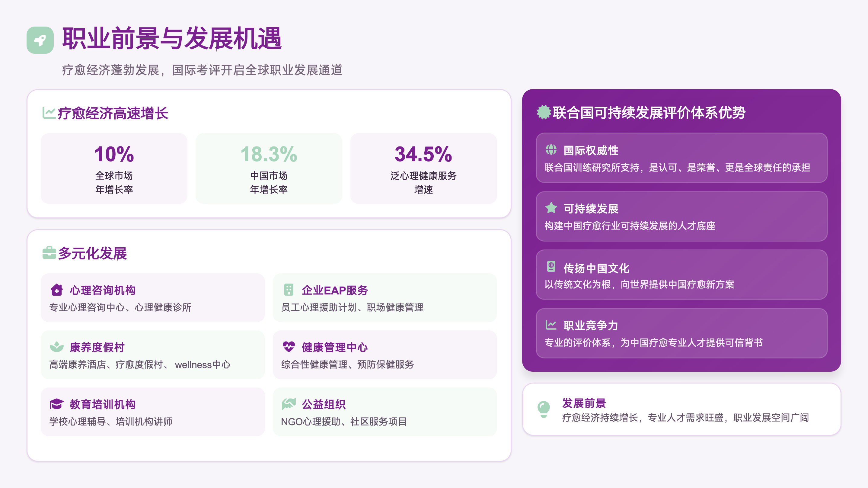Viewport: 868px width, 488px height.
Task: Select the 18.3% 中国市场 stat card
Action: pyautogui.click(x=269, y=168)
